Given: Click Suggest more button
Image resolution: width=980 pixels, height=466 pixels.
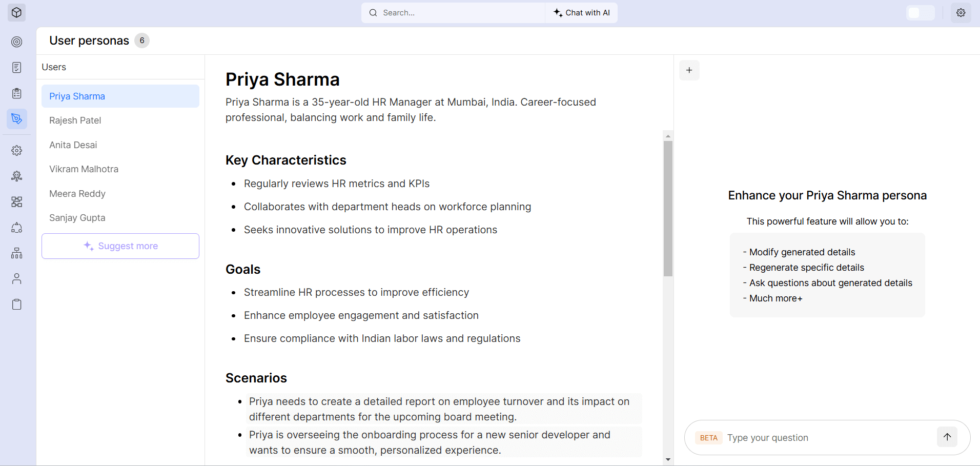Looking at the screenshot, I should [120, 246].
